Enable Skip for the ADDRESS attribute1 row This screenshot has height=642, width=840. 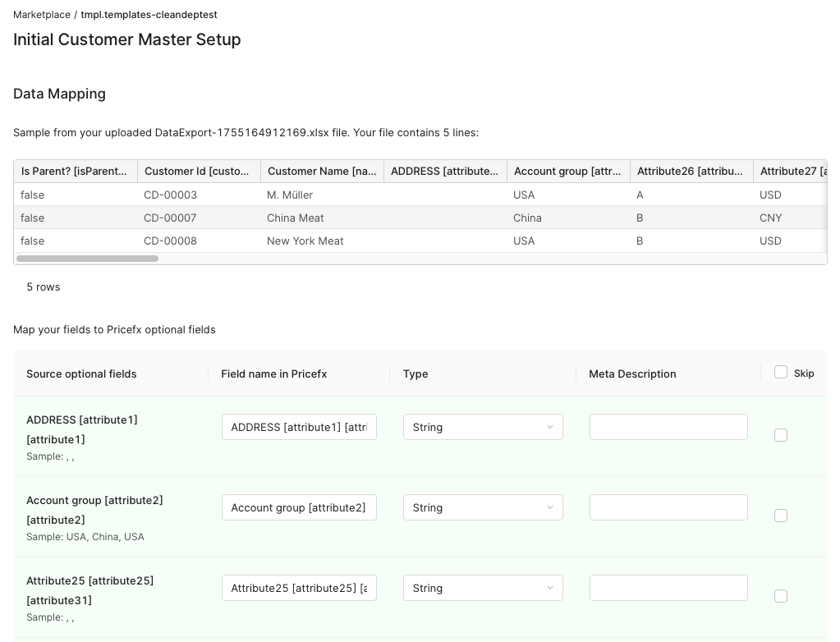click(781, 435)
